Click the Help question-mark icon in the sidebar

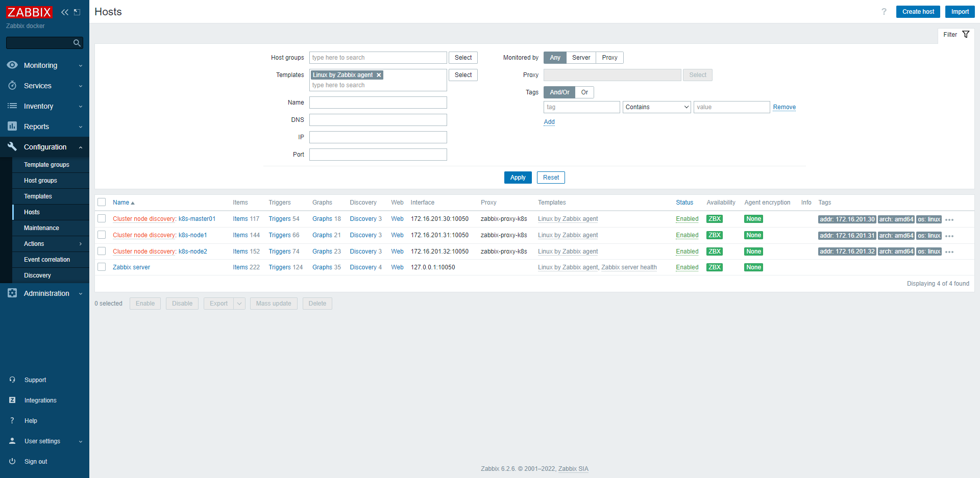(12, 420)
